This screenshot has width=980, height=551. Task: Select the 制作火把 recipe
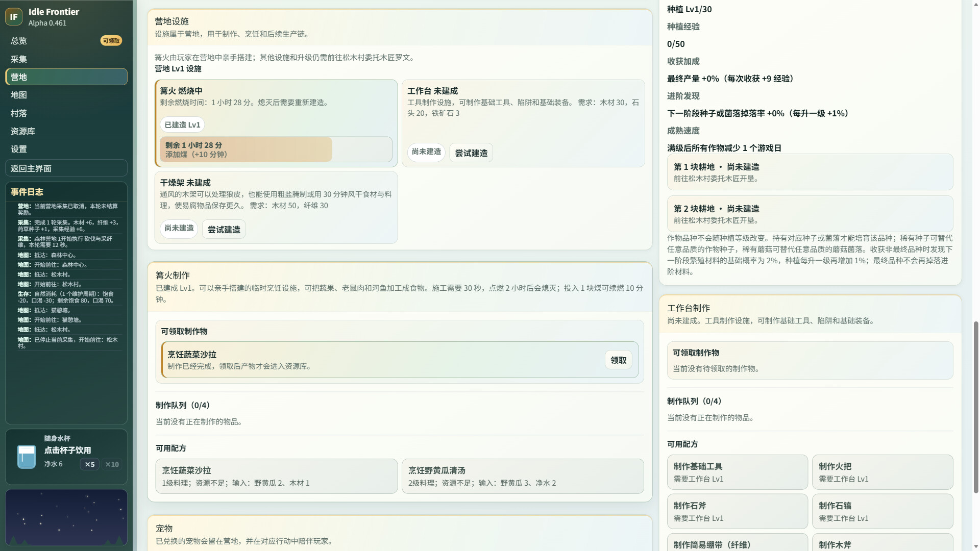[x=883, y=472]
